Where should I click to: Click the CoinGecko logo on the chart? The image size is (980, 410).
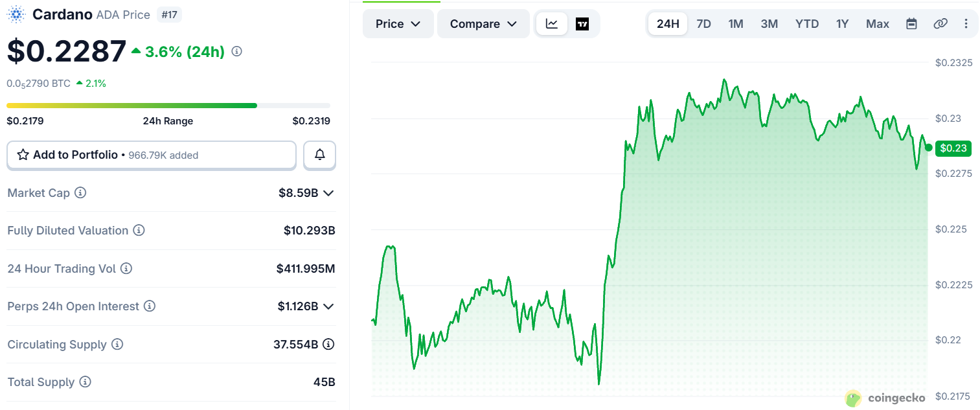[x=885, y=398]
